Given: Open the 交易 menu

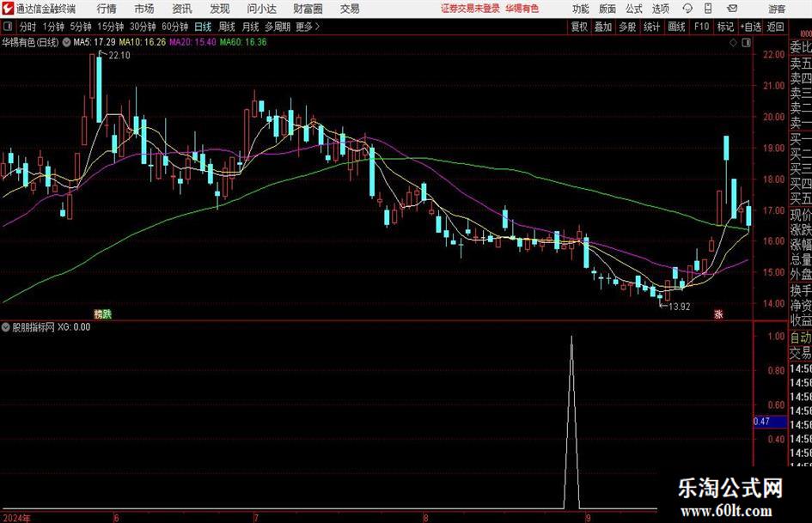Looking at the screenshot, I should pos(350,9).
